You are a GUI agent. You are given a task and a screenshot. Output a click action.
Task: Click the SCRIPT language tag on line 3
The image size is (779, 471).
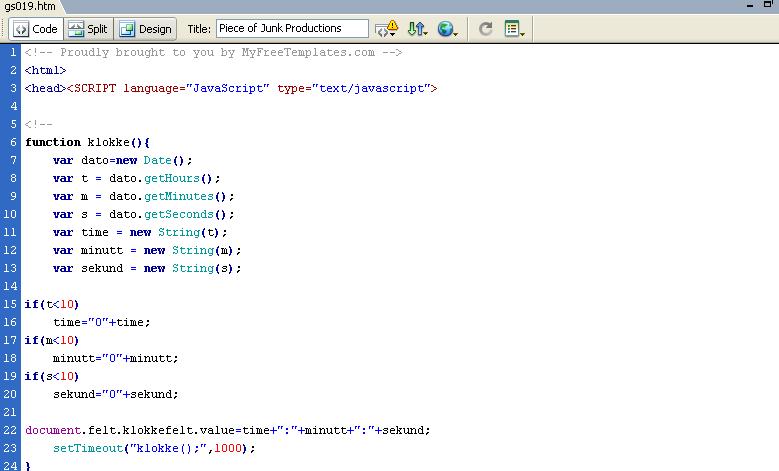point(252,88)
